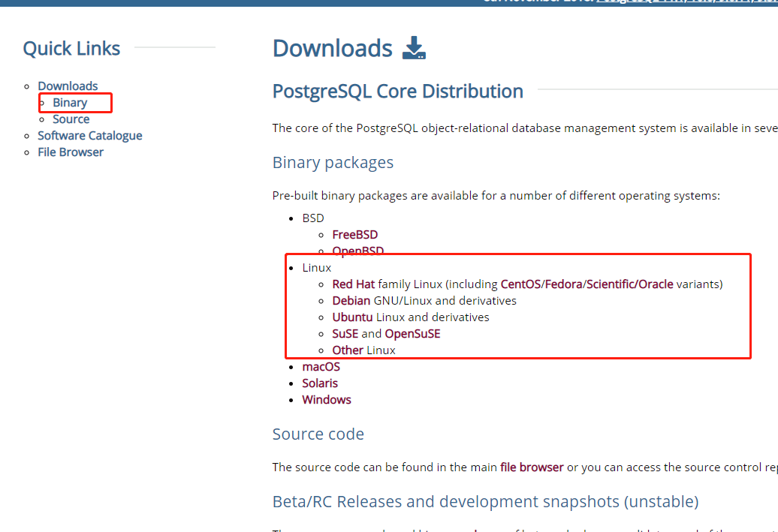This screenshot has height=532, width=778.
Task: Open the macOS packages link
Action: 321,366
